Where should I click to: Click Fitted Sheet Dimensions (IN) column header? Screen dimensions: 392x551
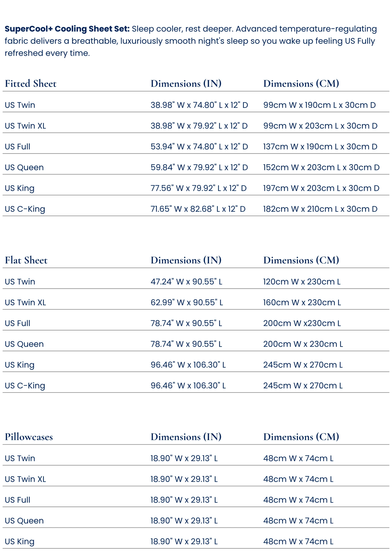click(x=186, y=84)
